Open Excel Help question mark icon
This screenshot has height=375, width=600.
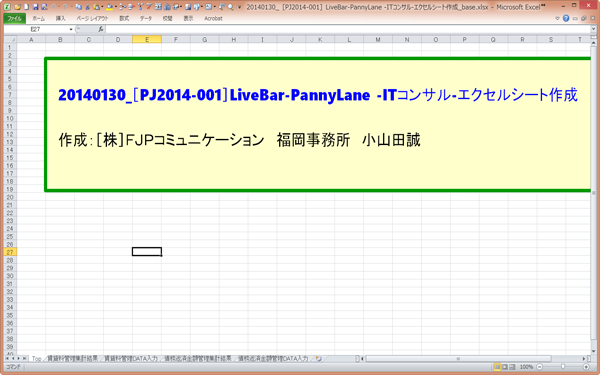point(566,18)
